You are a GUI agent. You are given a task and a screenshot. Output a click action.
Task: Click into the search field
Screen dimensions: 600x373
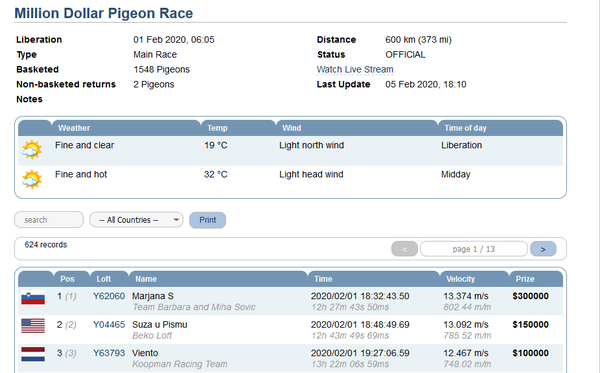pyautogui.click(x=49, y=220)
